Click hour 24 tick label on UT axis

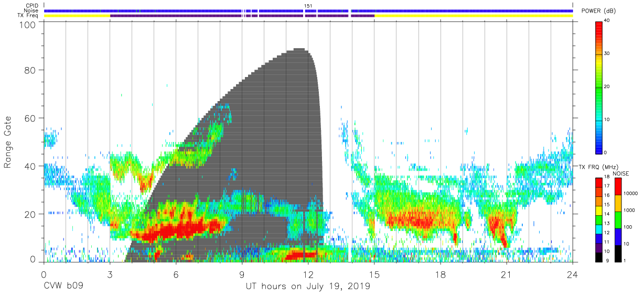pyautogui.click(x=573, y=274)
